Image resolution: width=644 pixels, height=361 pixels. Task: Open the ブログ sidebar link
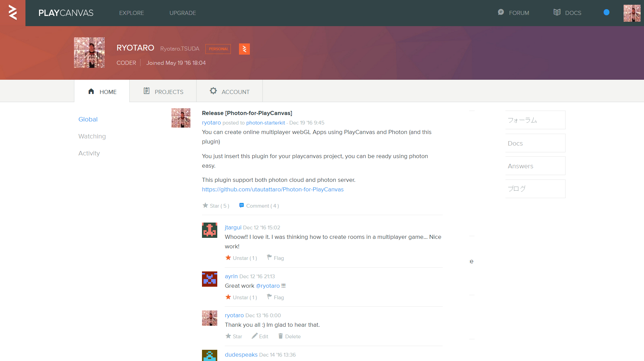click(x=535, y=189)
